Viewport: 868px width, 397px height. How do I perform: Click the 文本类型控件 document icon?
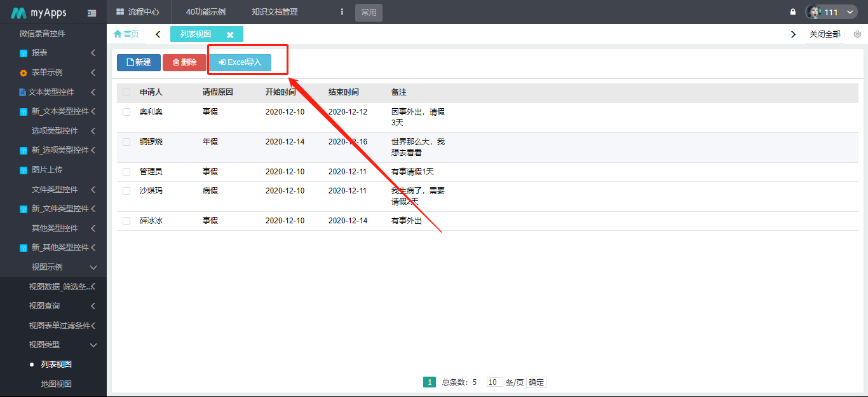click(x=22, y=92)
